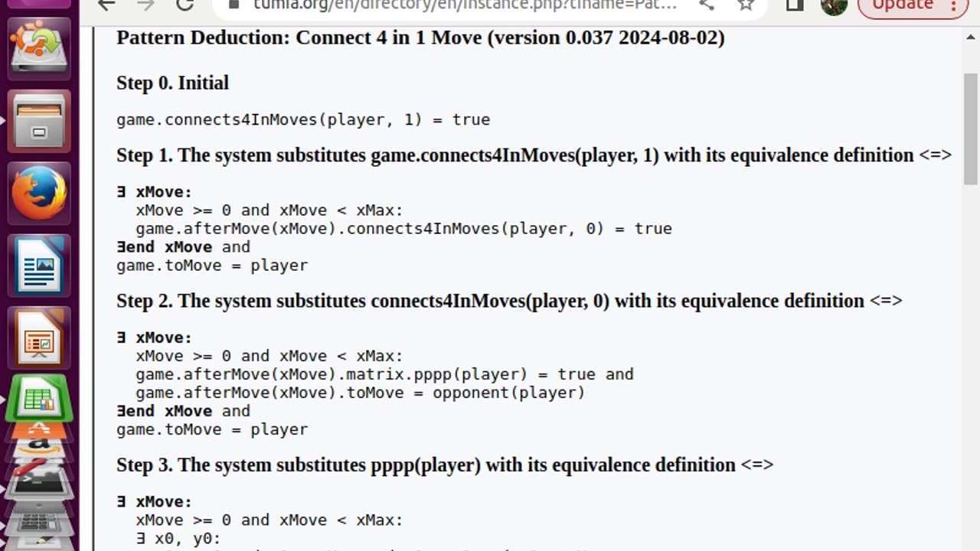This screenshot has width=980, height=551.
Task: Click 'game.afterMove(xMove).connects4InMoves(player, 0) = true' line
Action: (403, 229)
